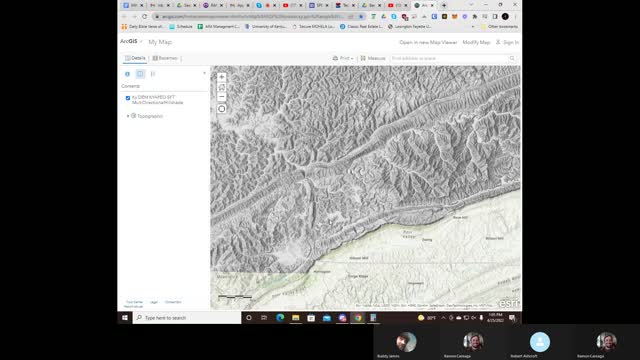Switch to the Details tab

(x=135, y=58)
